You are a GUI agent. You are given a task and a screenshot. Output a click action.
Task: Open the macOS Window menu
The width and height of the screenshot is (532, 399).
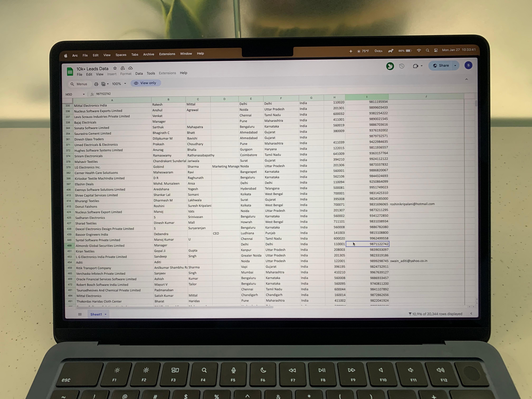tap(186, 54)
